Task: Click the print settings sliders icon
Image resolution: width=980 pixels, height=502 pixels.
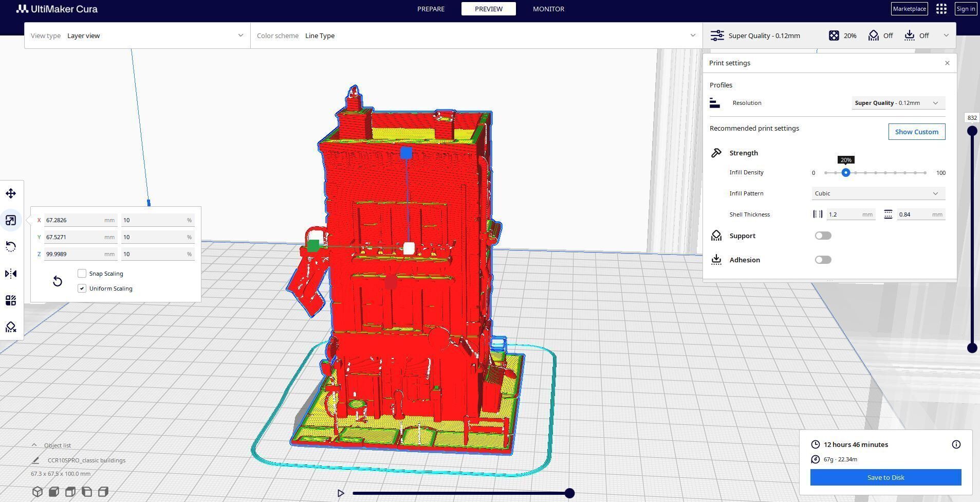Action: 717,35
